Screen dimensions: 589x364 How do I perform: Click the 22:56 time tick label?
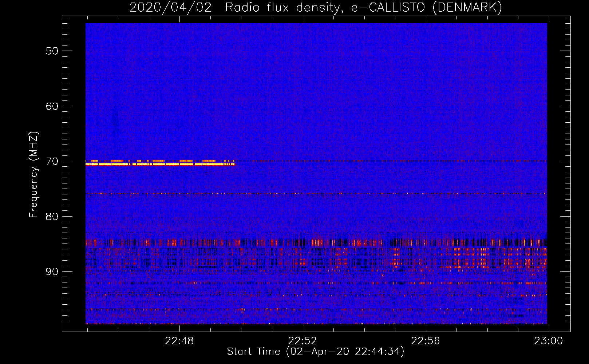[426, 341]
